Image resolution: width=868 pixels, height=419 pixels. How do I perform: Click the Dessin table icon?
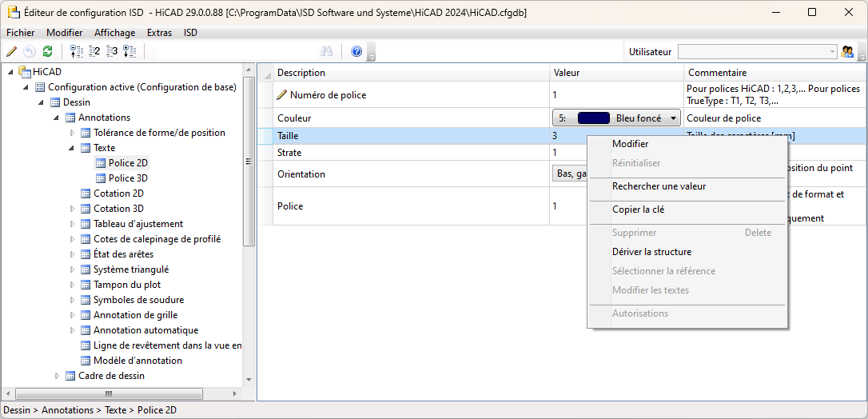55,102
